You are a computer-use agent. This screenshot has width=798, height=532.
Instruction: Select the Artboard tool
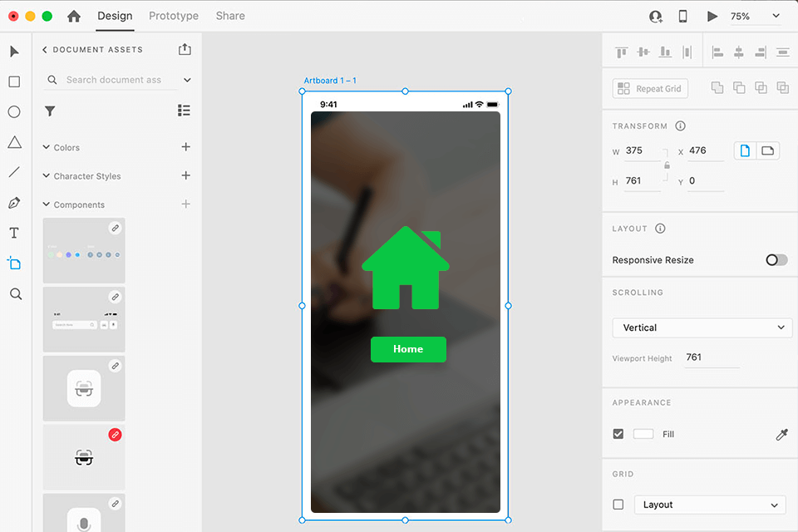(14, 264)
